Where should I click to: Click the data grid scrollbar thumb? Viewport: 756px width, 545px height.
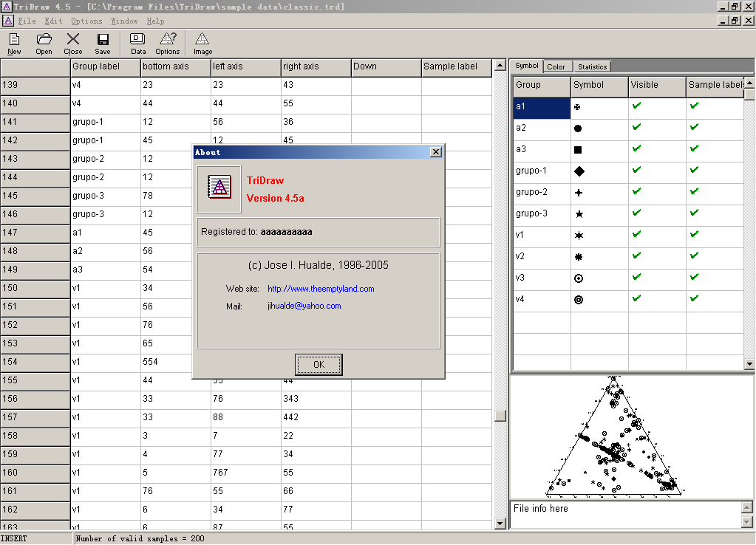coord(500,415)
